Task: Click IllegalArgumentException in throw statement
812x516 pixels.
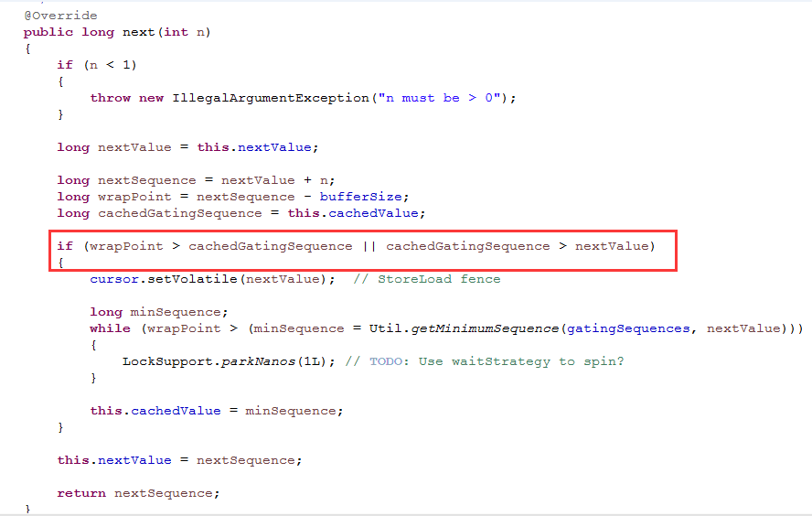Action: [x=271, y=98]
